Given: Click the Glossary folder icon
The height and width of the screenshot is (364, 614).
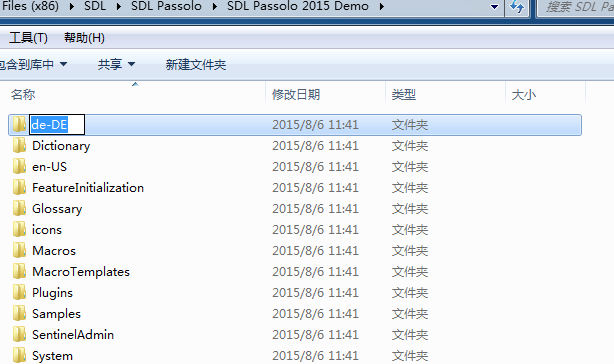Looking at the screenshot, I should 19,209.
